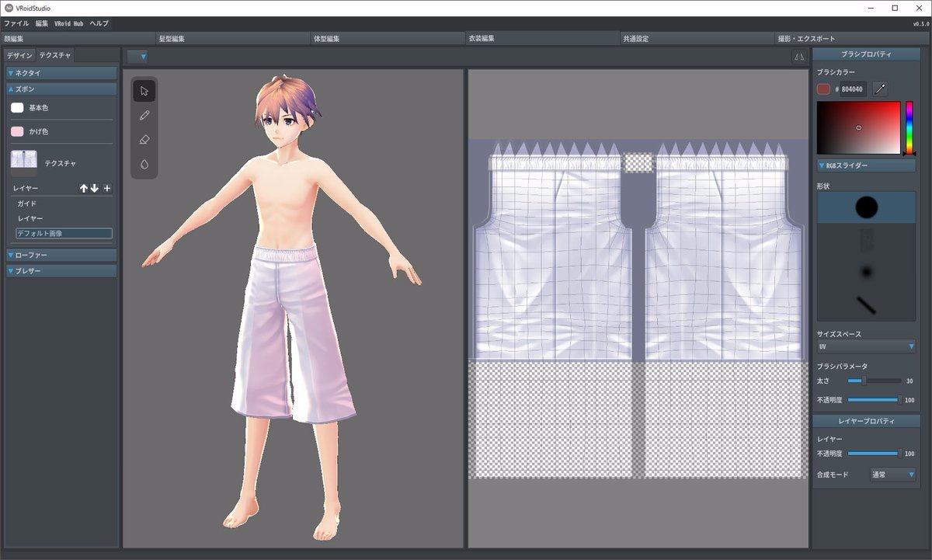Click the brush color hex code field
The width and height of the screenshot is (932, 560).
853,89
